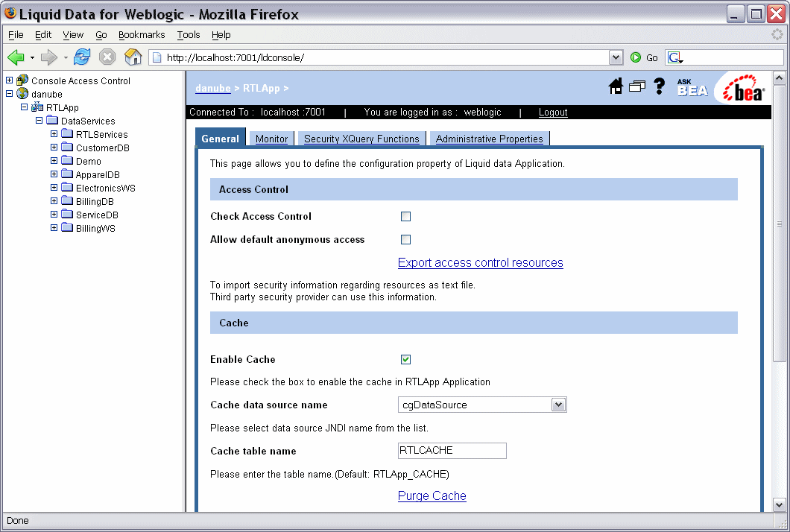Collapse the DataServices tree node
790x532 pixels.
point(39,121)
